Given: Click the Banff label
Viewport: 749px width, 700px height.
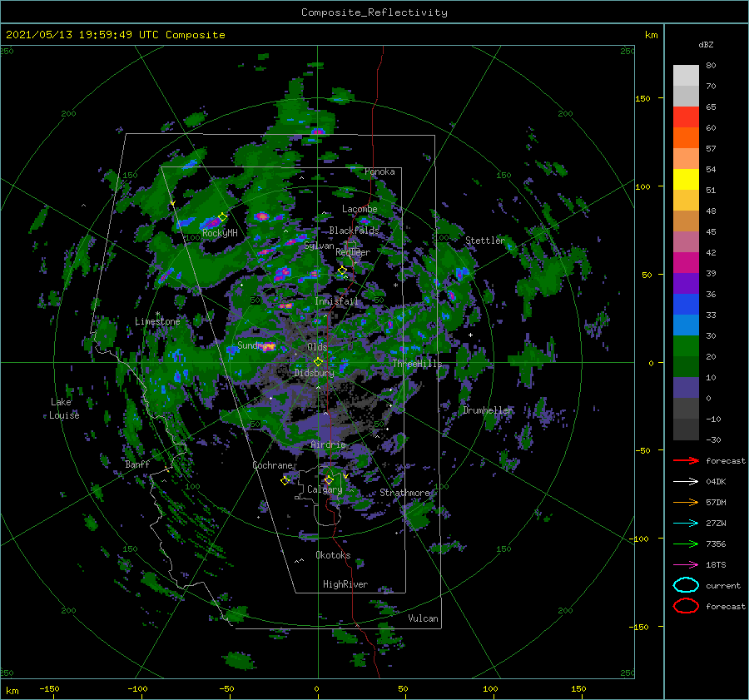Looking at the screenshot, I should click(137, 464).
